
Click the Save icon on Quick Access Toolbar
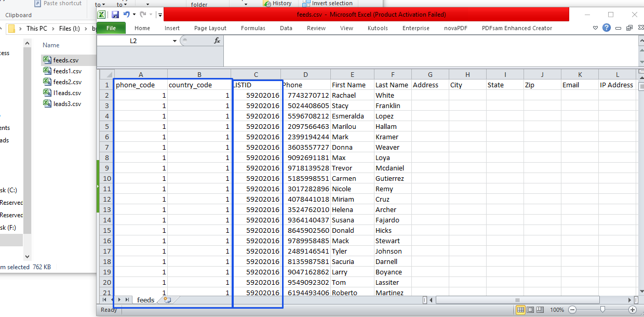[x=115, y=14]
